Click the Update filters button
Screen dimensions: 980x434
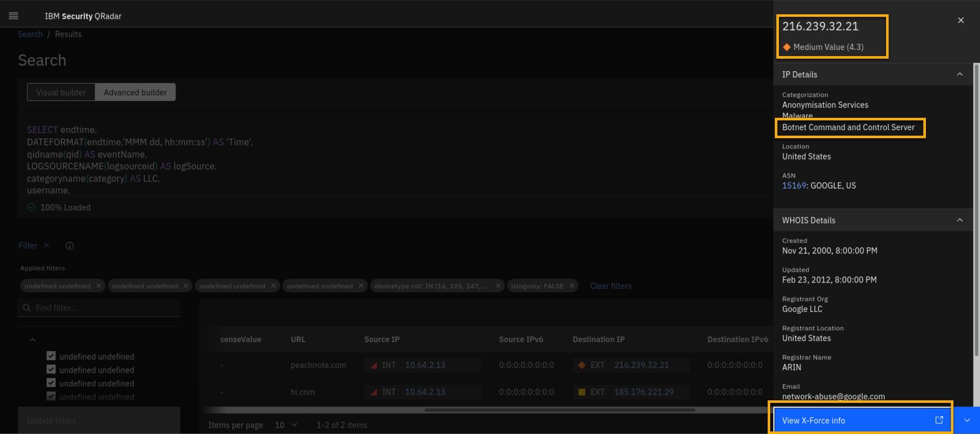coord(99,420)
